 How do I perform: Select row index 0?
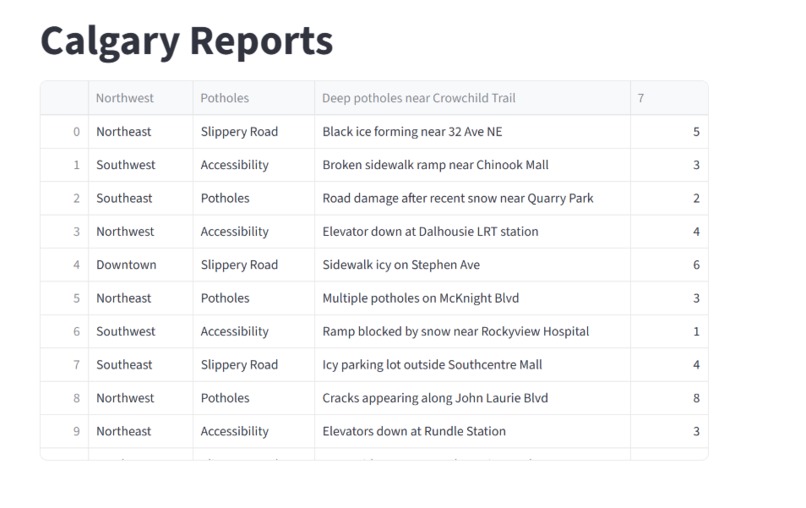coord(65,132)
